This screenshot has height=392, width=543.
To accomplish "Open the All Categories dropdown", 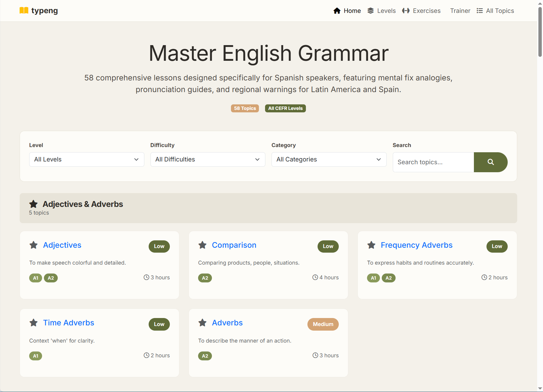I will tap(329, 159).
